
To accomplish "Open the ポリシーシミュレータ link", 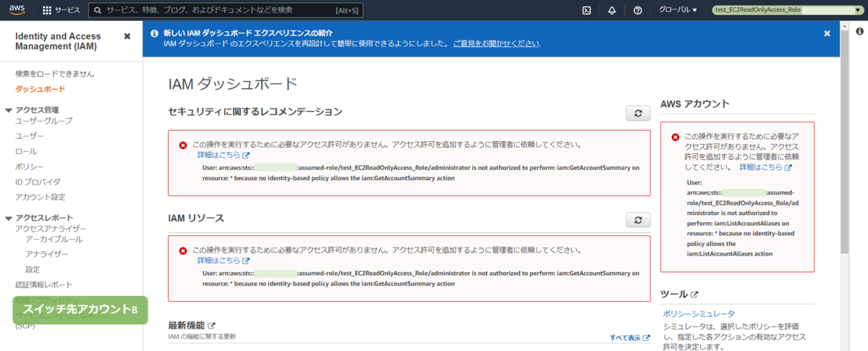I will [x=699, y=313].
